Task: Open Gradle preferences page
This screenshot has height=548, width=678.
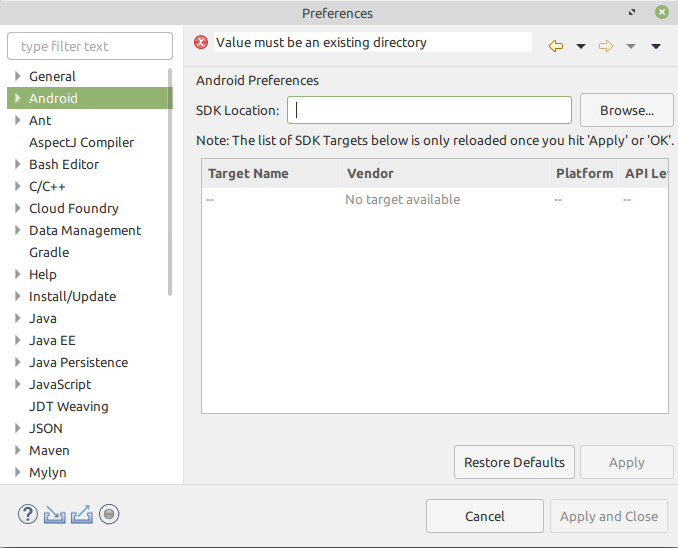Action: click(49, 252)
